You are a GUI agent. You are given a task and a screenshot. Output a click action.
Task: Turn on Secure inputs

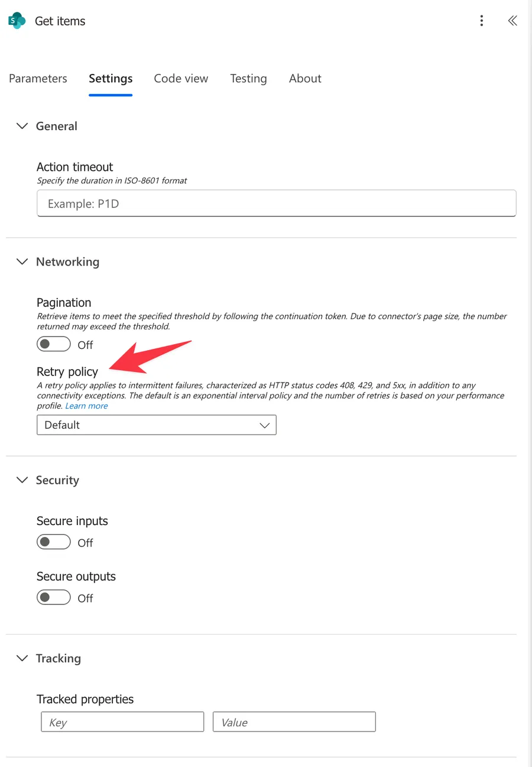pyautogui.click(x=53, y=541)
